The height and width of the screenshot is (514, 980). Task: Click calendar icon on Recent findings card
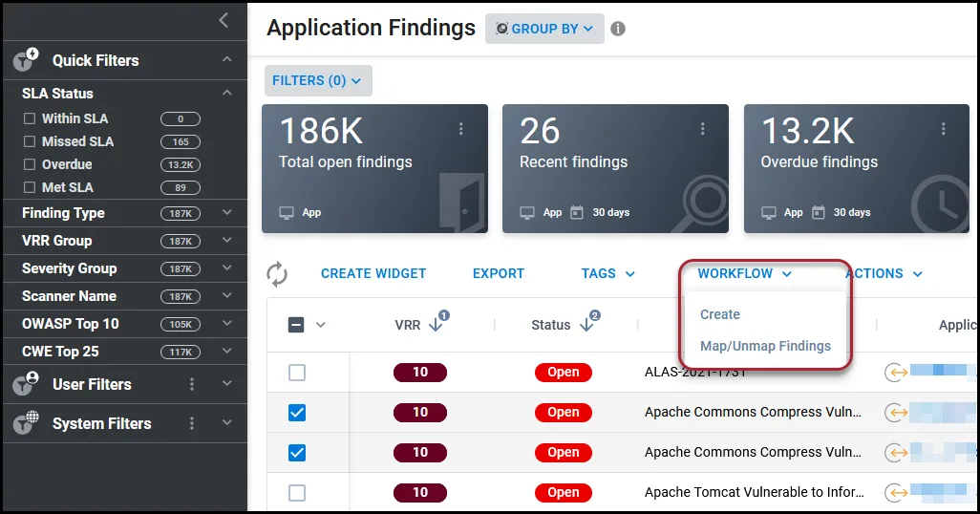point(577,213)
